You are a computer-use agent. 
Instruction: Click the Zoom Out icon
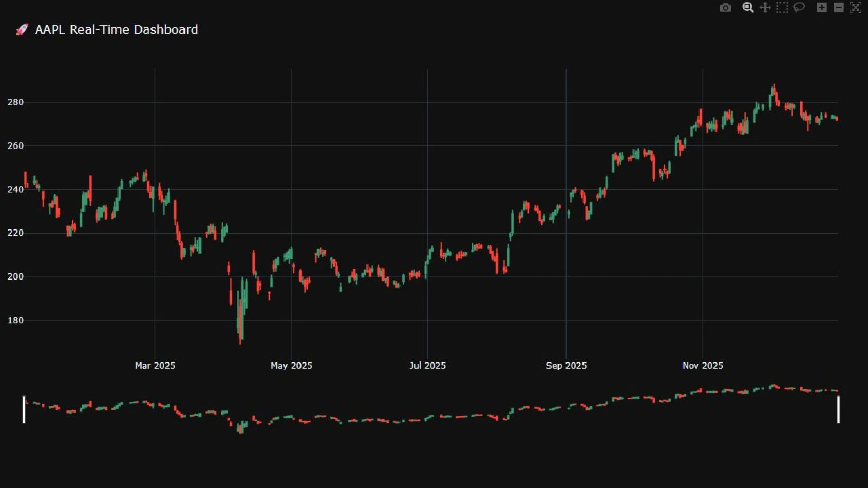(837, 7)
